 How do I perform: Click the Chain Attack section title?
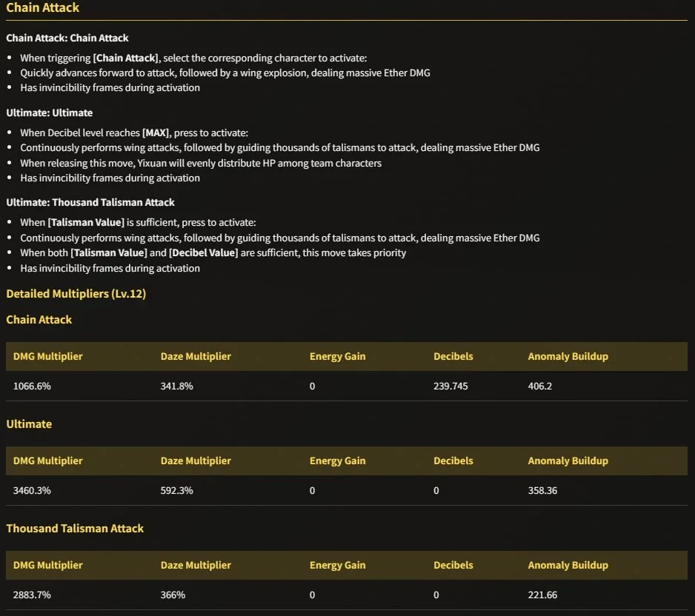[x=42, y=7]
